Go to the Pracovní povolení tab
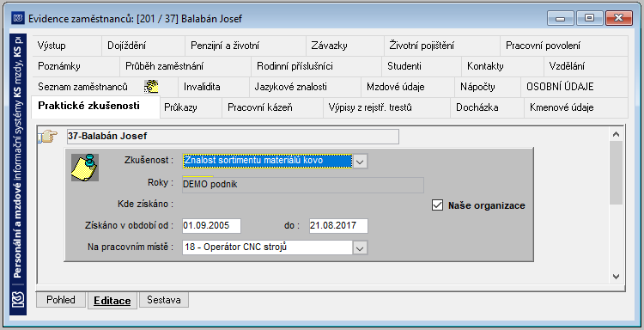 click(564, 46)
